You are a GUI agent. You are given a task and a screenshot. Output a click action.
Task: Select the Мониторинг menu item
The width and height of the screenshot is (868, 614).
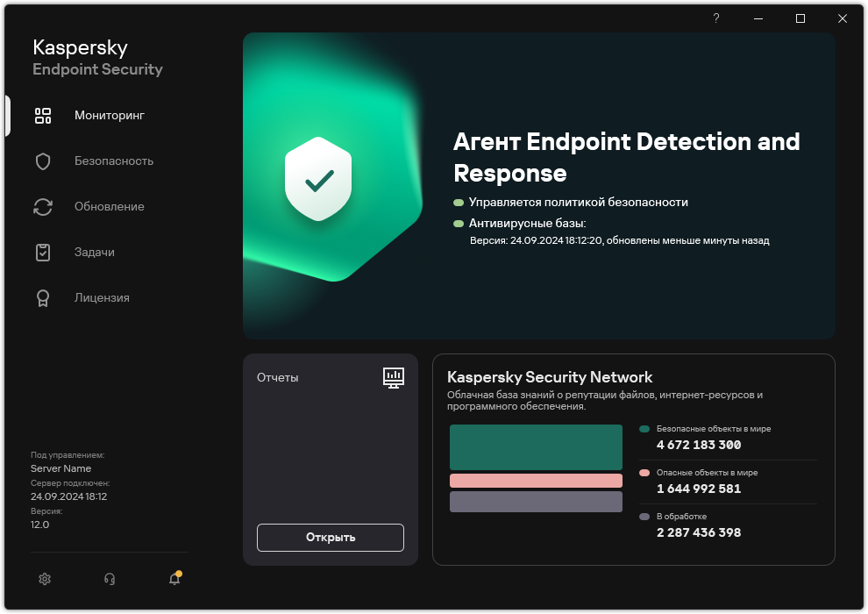pyautogui.click(x=110, y=115)
